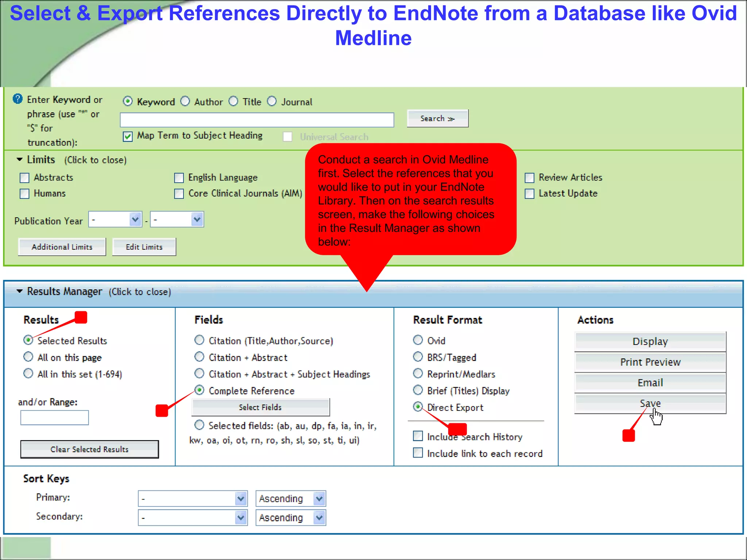This screenshot has width=747, height=560.
Task: Click the Save action button
Action: [x=650, y=404]
